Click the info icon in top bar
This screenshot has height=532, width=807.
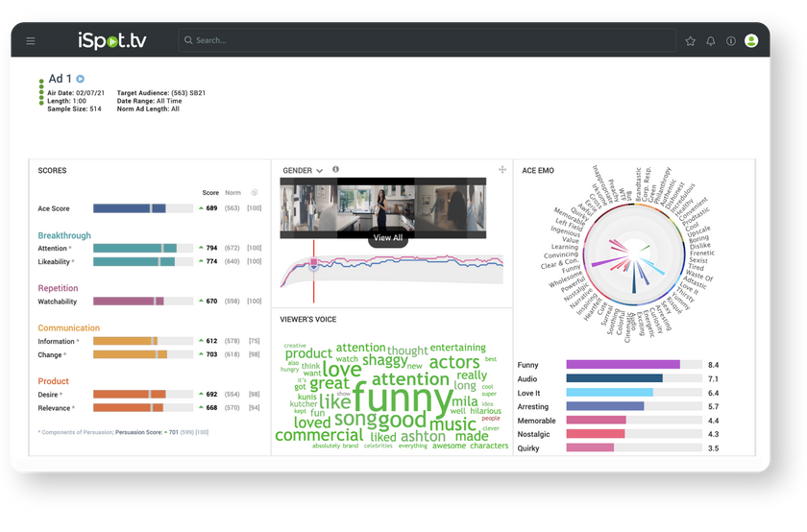tap(731, 41)
